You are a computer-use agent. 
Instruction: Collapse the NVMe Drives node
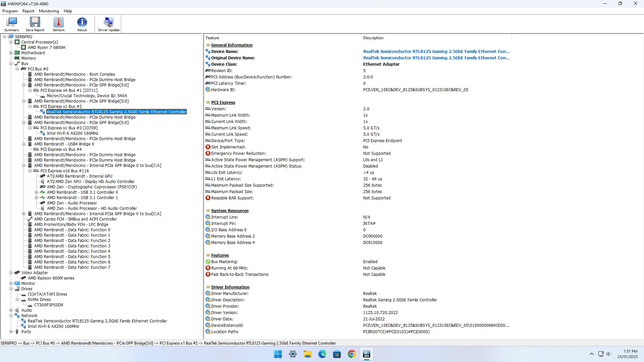[x=17, y=300]
